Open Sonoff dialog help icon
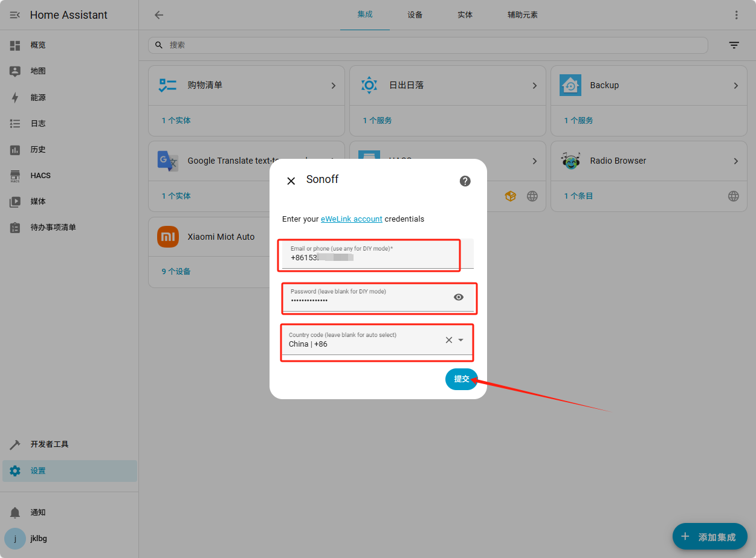 [465, 181]
